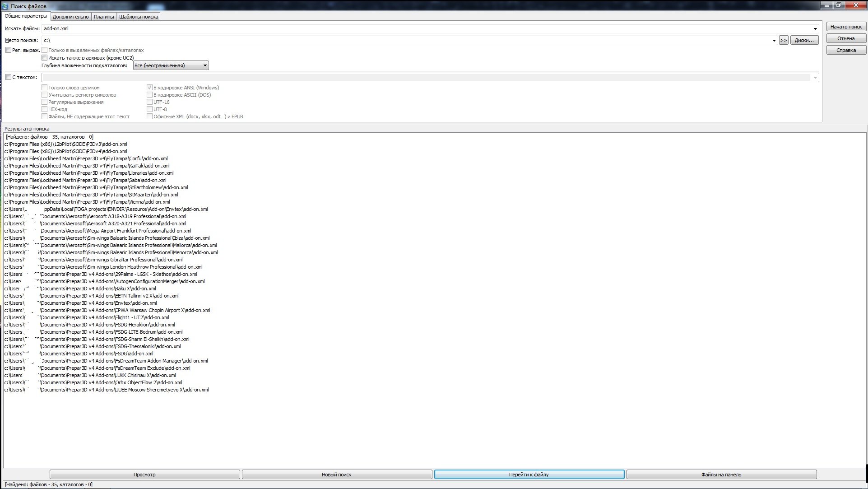Screen dimensions: 868x489
Task: Toggle Только в выделенных файлах/каталогах checkbox
Action: point(45,50)
